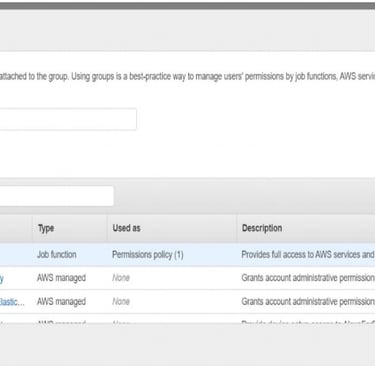Click the Permissions policy (1) cell
Screen dimensions: 375x366
(148, 255)
